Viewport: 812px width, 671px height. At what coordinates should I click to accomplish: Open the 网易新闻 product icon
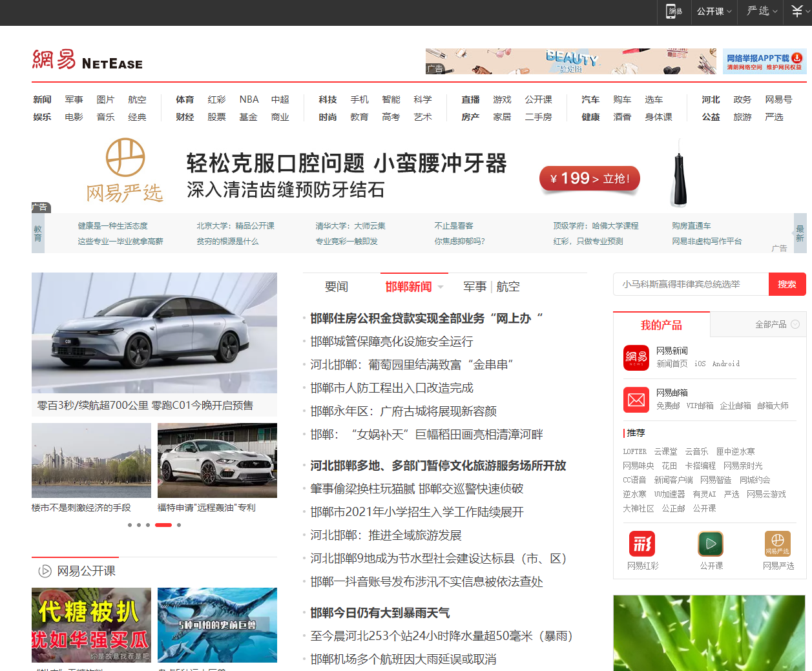click(636, 357)
